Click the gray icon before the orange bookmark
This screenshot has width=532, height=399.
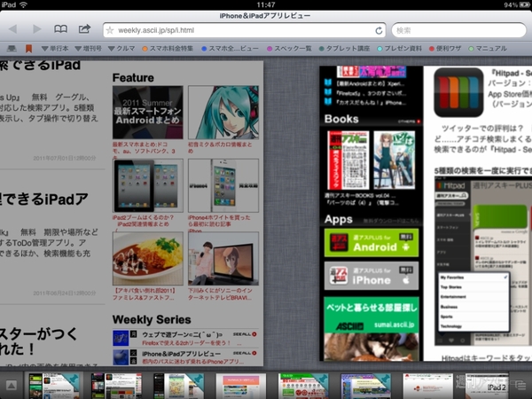pyautogui.click(x=12, y=49)
